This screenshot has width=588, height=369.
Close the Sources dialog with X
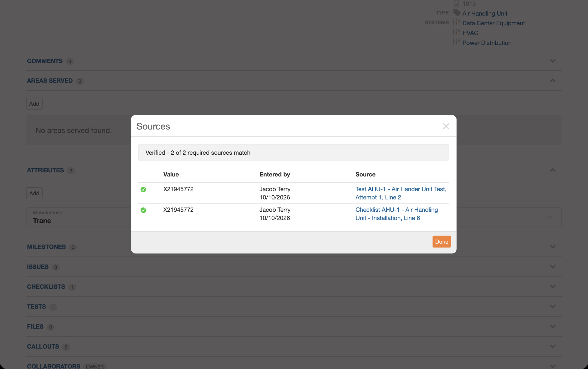pos(446,126)
